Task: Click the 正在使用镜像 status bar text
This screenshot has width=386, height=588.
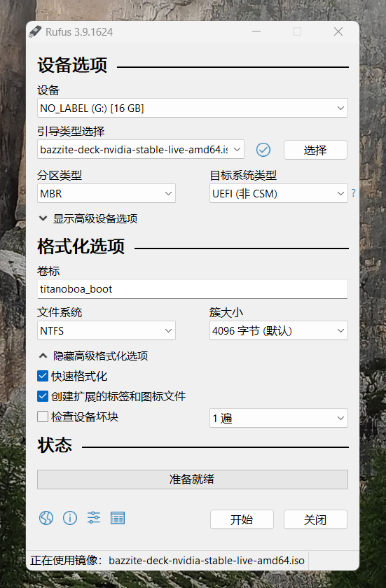Action: pos(167,561)
